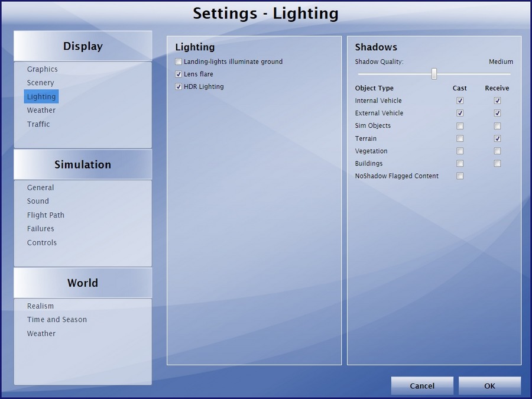
Task: Open the Flight Path settings
Action: (x=46, y=215)
